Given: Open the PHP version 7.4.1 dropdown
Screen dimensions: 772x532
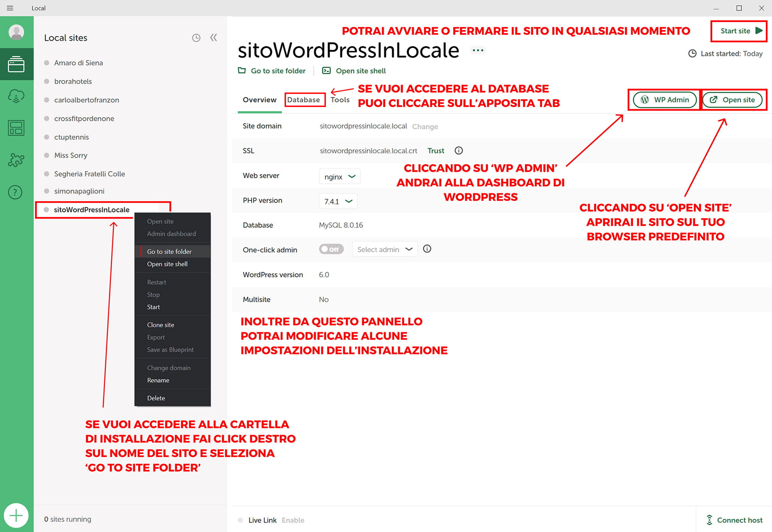Looking at the screenshot, I should [x=338, y=201].
